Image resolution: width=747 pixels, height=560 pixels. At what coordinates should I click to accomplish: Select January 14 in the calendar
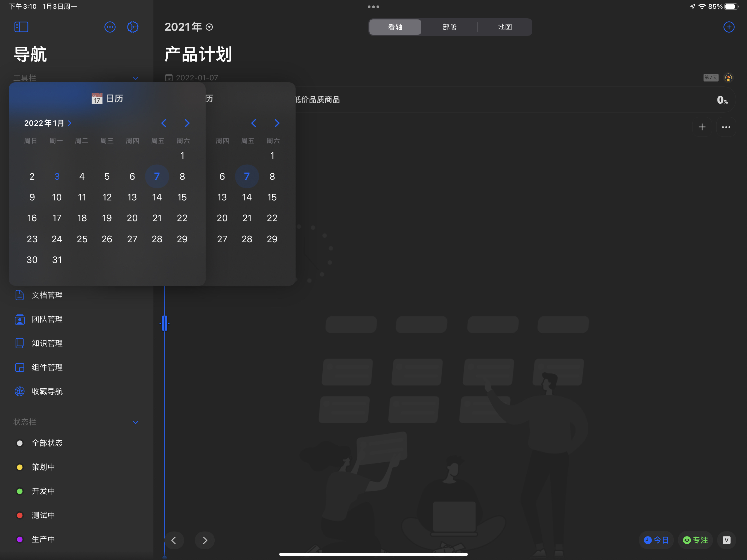pyautogui.click(x=157, y=197)
